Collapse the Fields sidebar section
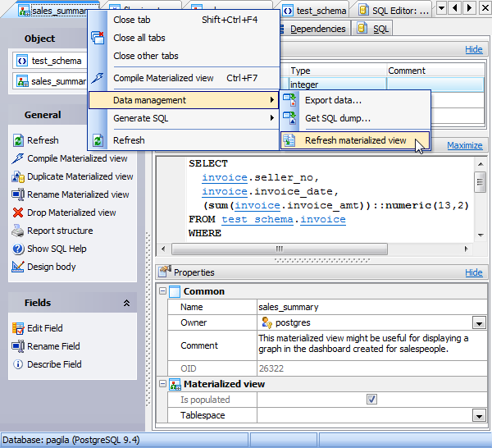 [126, 303]
